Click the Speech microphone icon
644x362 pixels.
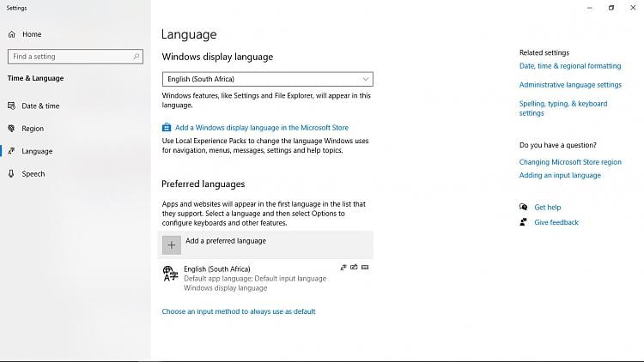11,173
